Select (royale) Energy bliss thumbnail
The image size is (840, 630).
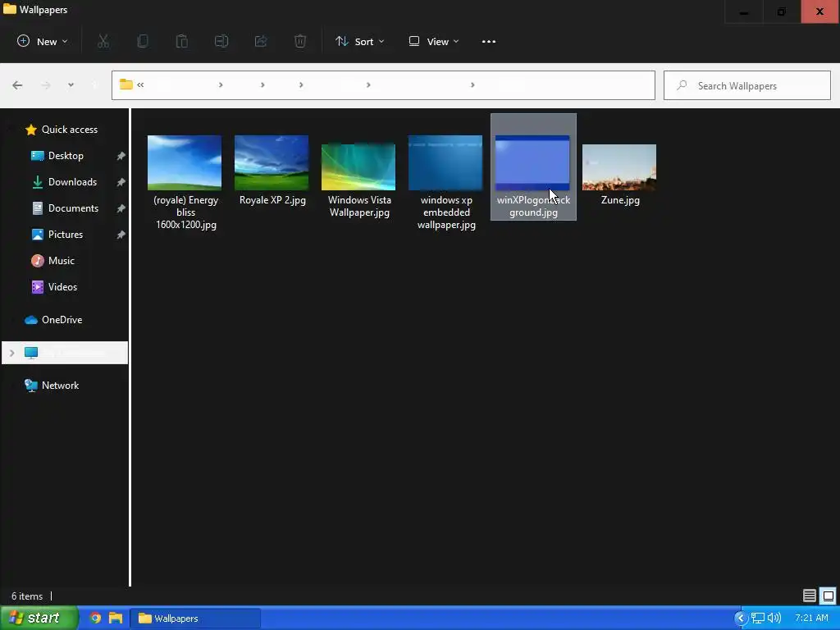pos(185,163)
